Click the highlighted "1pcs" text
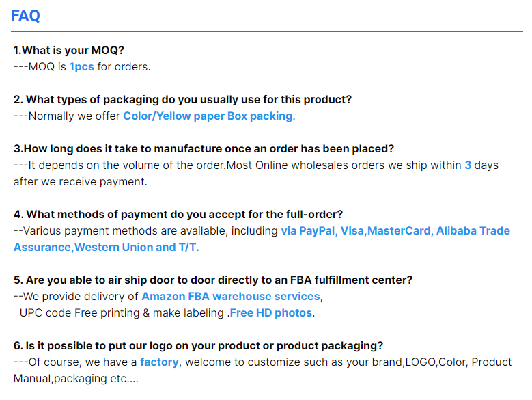This screenshot has height=400, width=532. pos(81,66)
